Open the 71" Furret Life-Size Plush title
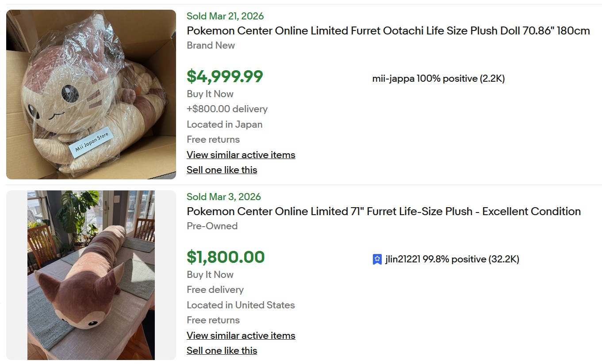The width and height of the screenshot is (602, 364). point(383,212)
